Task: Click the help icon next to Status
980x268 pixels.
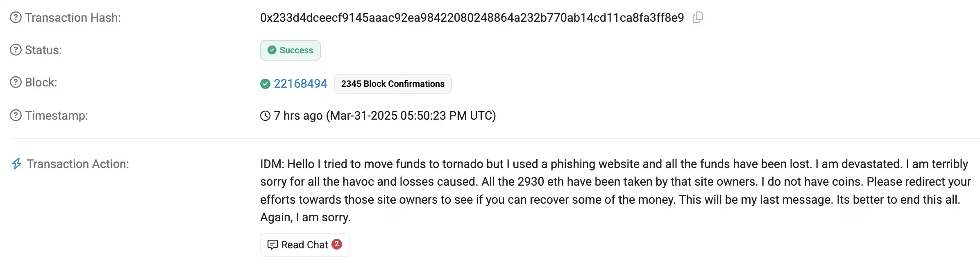Action: coord(16,50)
